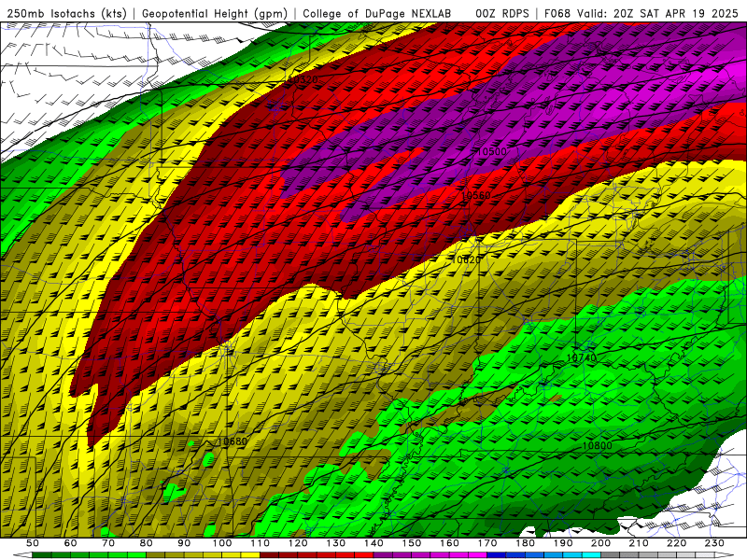Viewport: 747px width, 560px height.
Task: Click the 'F068' forecast hour text
Action: [x=557, y=13]
